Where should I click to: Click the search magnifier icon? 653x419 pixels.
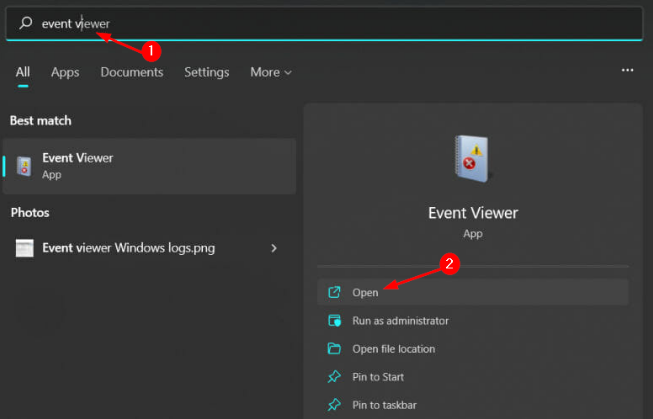(x=26, y=23)
